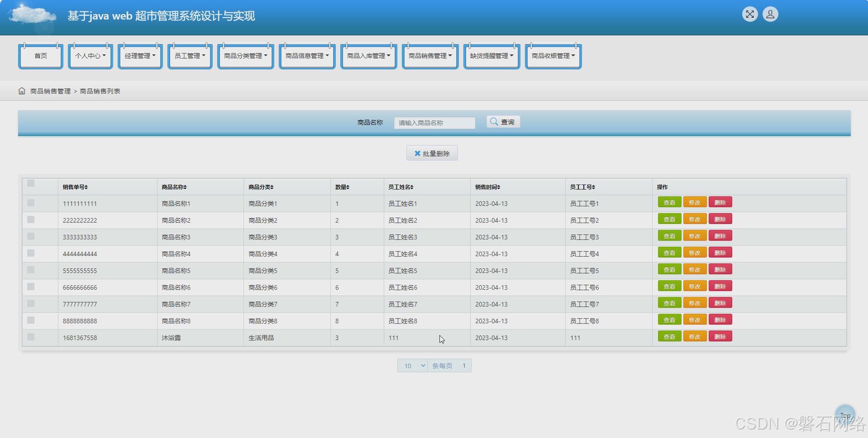The image size is (868, 438).
Task: Open the page size selector showing 10
Action: pos(412,366)
